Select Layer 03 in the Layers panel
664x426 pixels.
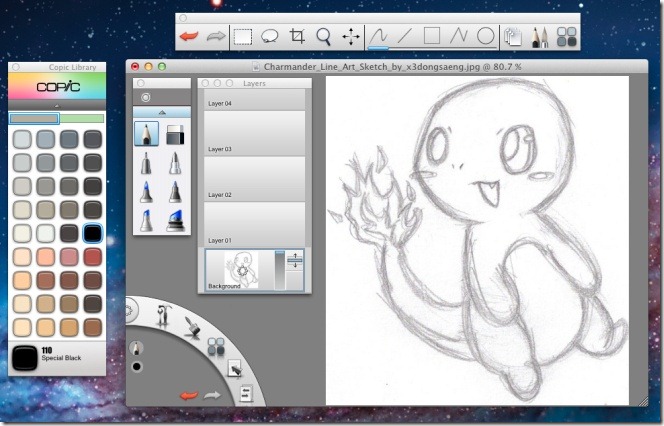pos(255,131)
